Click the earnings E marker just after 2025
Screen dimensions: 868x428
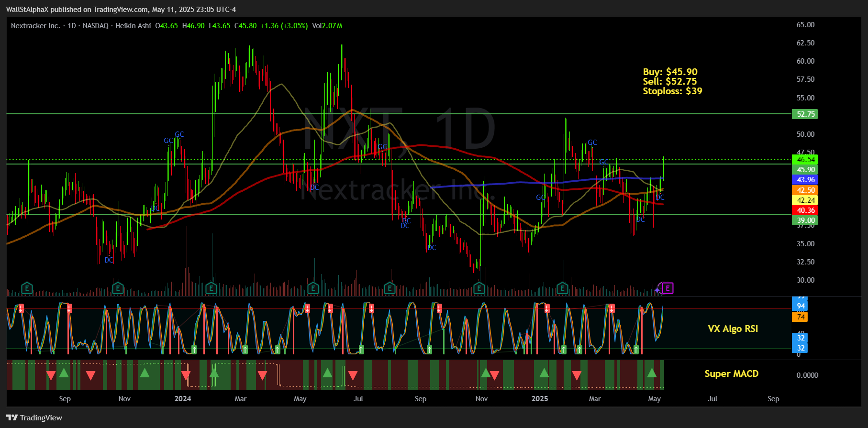click(x=562, y=288)
